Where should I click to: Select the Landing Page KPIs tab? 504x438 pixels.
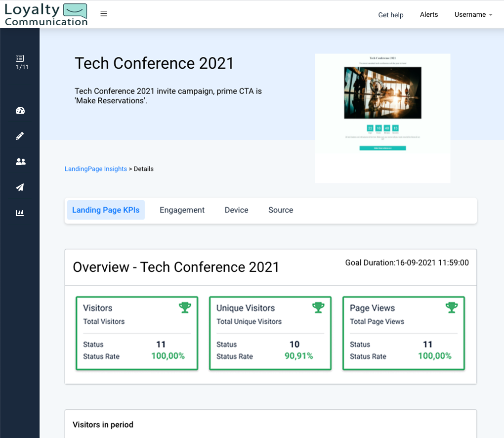(105, 210)
